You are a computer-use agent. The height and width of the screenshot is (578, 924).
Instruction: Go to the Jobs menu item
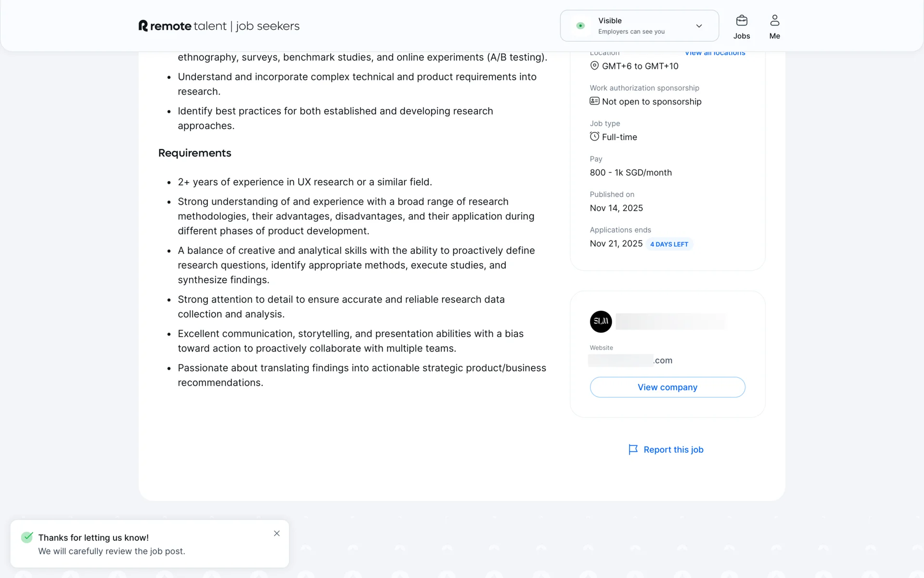coord(742,36)
